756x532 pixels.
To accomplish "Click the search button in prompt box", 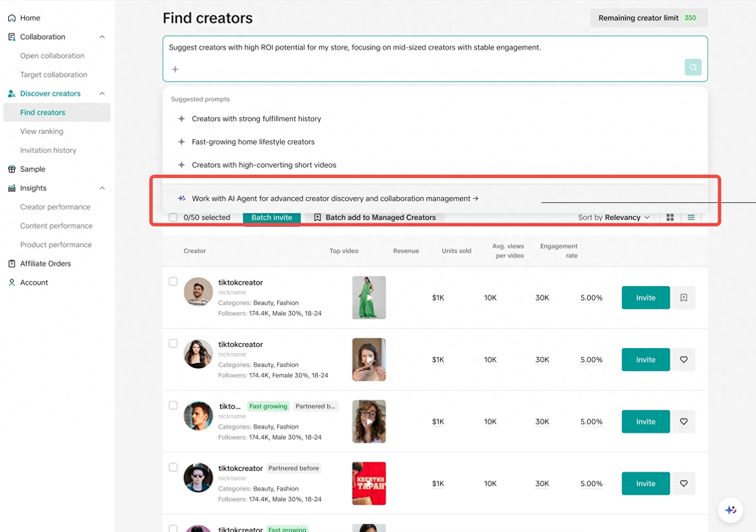I will 693,67.
